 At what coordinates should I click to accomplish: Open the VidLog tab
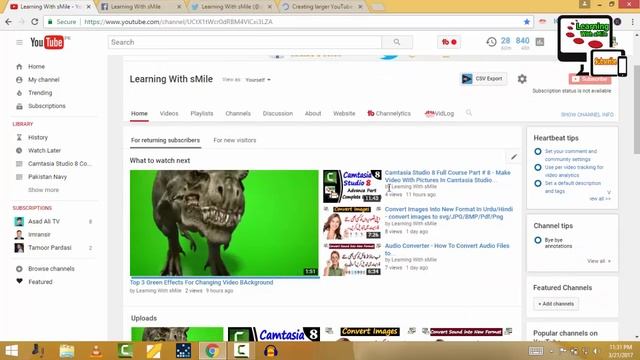(439, 113)
